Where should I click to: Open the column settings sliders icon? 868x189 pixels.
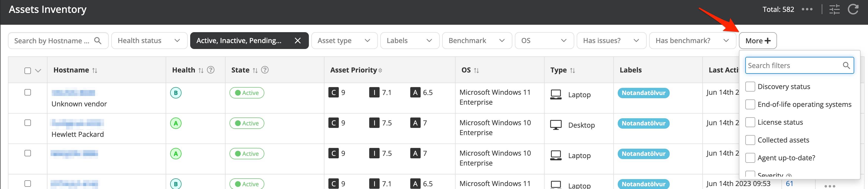[834, 9]
